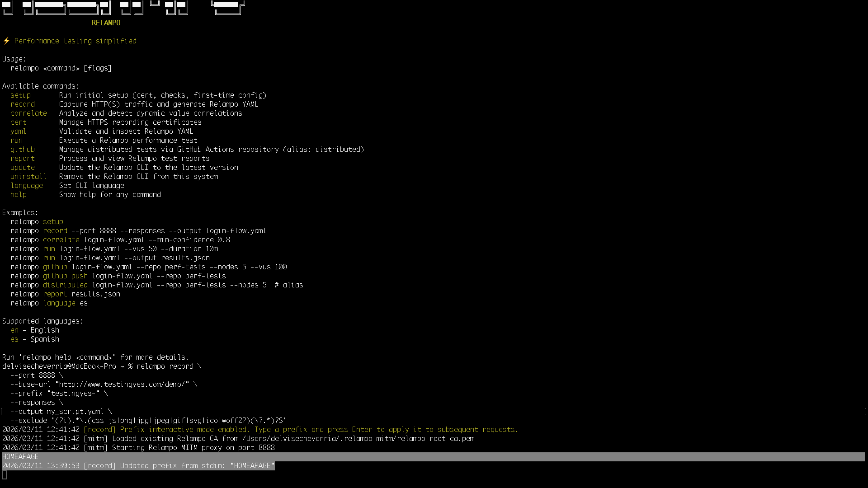Click the lightning bolt icon before the tagline
Image resolution: width=868 pixels, height=488 pixels.
pyautogui.click(x=6, y=41)
